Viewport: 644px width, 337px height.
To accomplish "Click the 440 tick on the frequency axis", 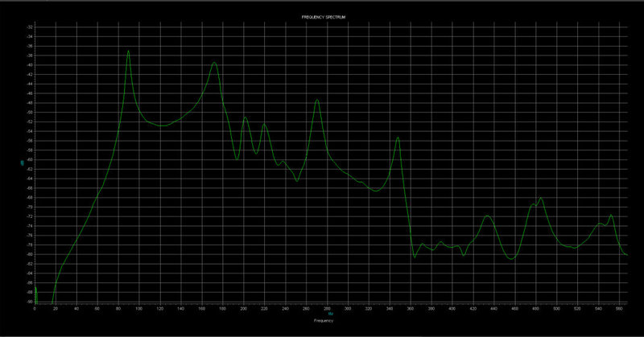I will point(494,309).
